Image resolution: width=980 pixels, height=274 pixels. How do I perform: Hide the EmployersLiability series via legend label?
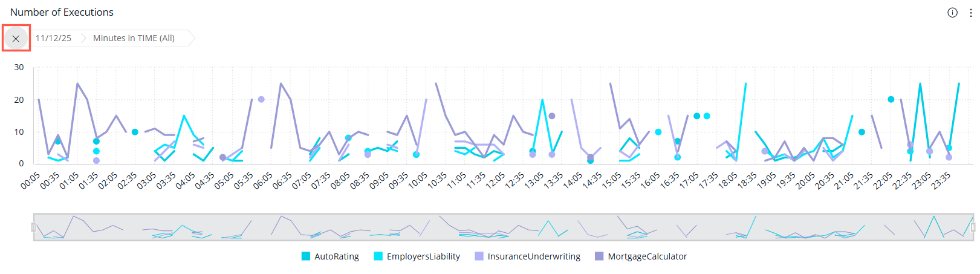click(423, 256)
